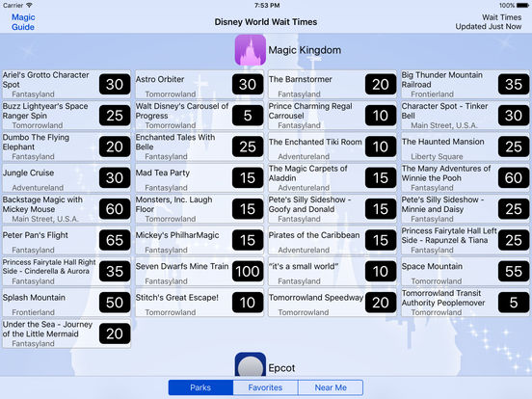Image resolution: width=532 pixels, height=399 pixels.
Task: Open Monsters, Inc. Laugh Floor
Action: click(x=199, y=209)
